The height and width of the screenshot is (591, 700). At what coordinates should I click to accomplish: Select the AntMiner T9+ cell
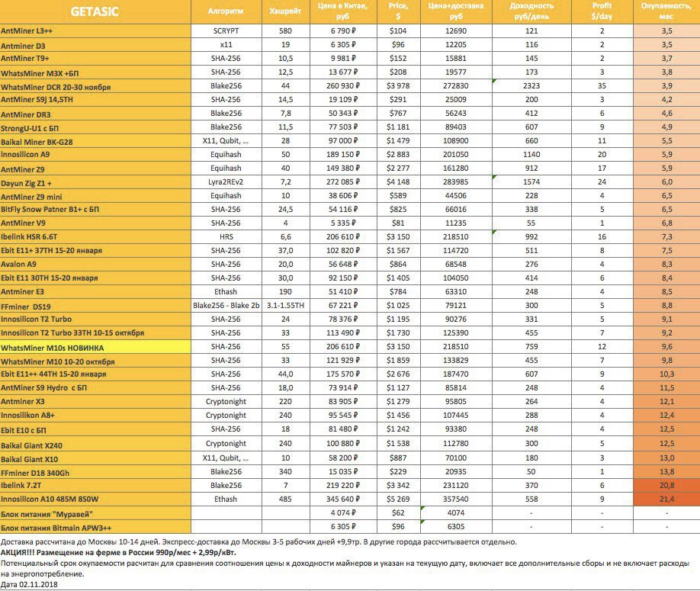[95, 59]
